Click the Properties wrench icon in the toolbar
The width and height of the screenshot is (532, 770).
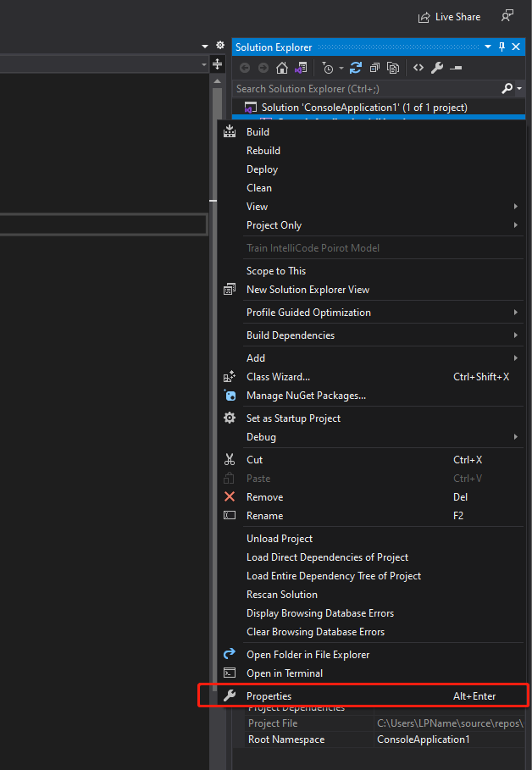coord(438,67)
